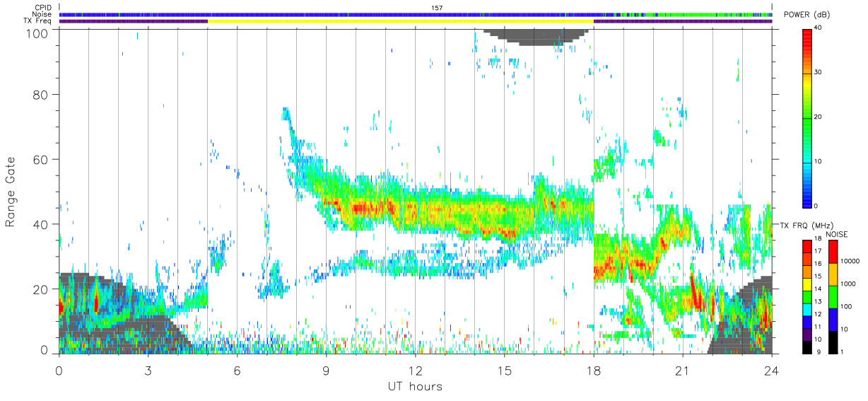The height and width of the screenshot is (401, 868).
Task: Click the 1000 label on NOISE bar
Action: coord(848,284)
